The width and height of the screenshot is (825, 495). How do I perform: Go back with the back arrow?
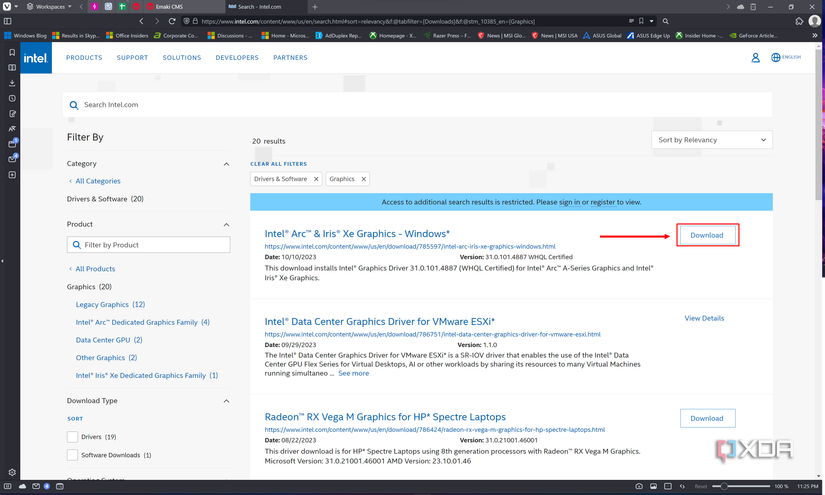(x=141, y=21)
